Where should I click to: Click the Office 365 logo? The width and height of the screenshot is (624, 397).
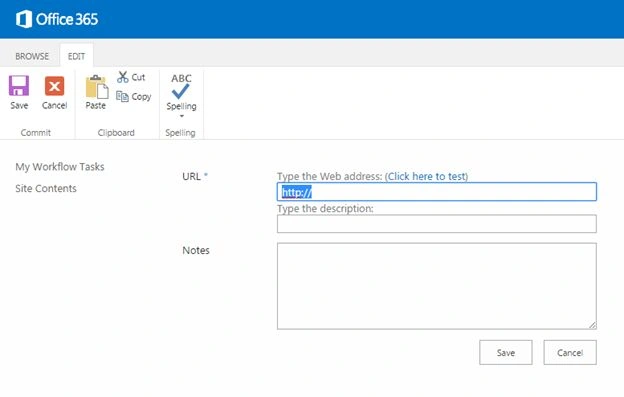click(x=57, y=19)
